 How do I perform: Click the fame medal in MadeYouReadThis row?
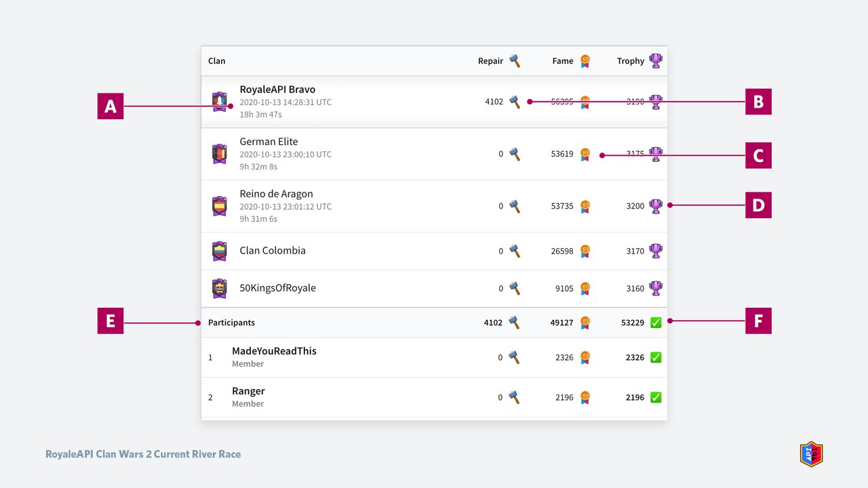tap(585, 357)
